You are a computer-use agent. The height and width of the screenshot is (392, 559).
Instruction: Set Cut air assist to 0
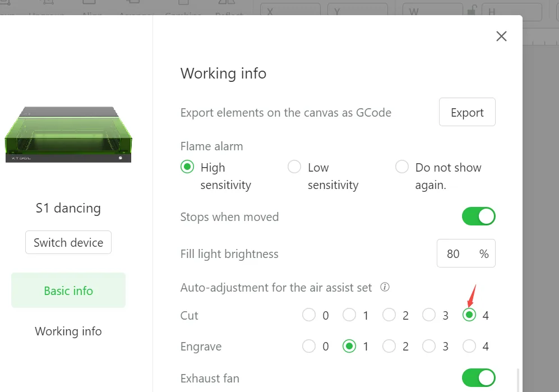click(309, 315)
